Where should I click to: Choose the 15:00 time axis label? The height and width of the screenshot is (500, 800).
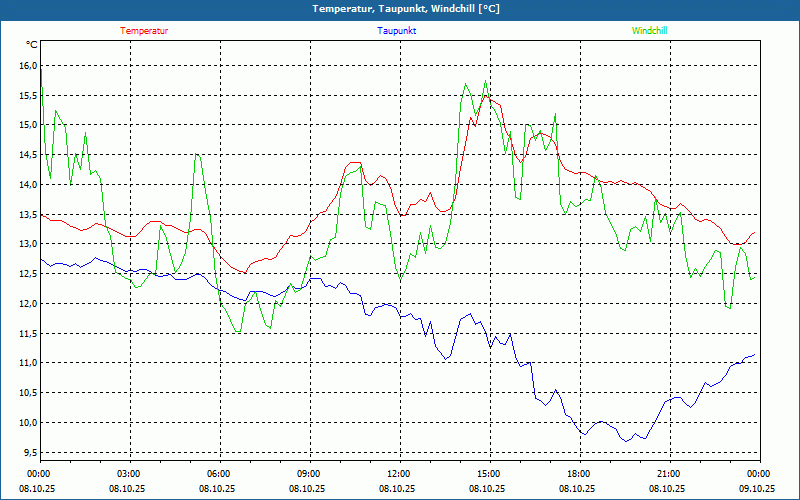(488, 474)
